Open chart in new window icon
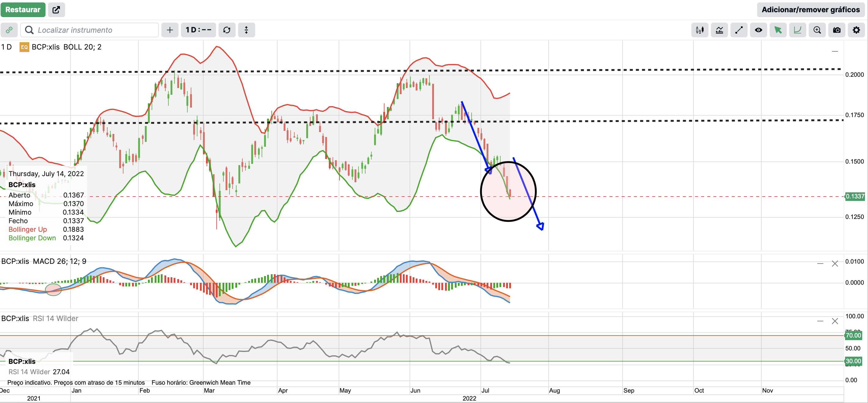Screen dimensions: 868x403 pyautogui.click(x=56, y=9)
